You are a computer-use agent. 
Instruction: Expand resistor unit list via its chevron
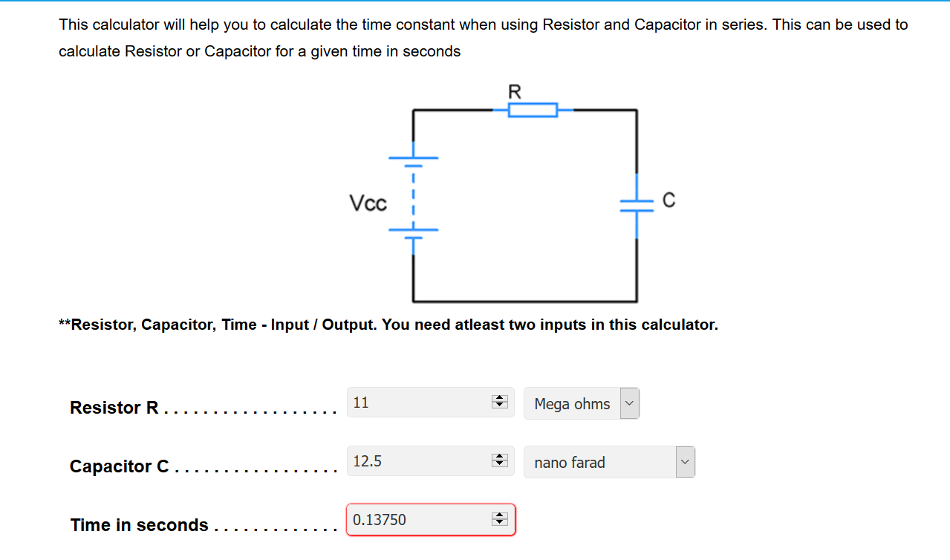629,403
